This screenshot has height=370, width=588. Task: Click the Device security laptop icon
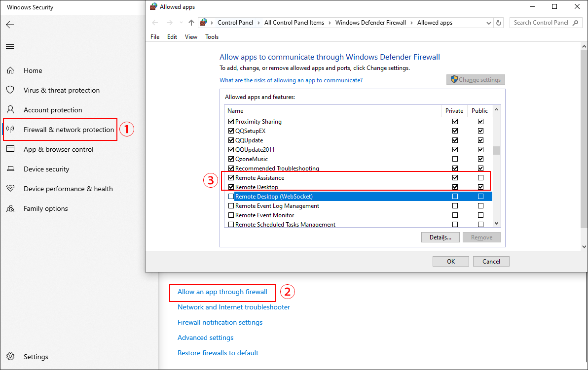click(x=10, y=168)
